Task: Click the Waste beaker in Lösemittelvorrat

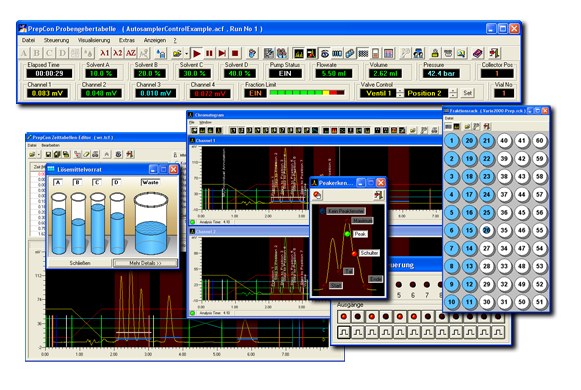Action: point(151,223)
